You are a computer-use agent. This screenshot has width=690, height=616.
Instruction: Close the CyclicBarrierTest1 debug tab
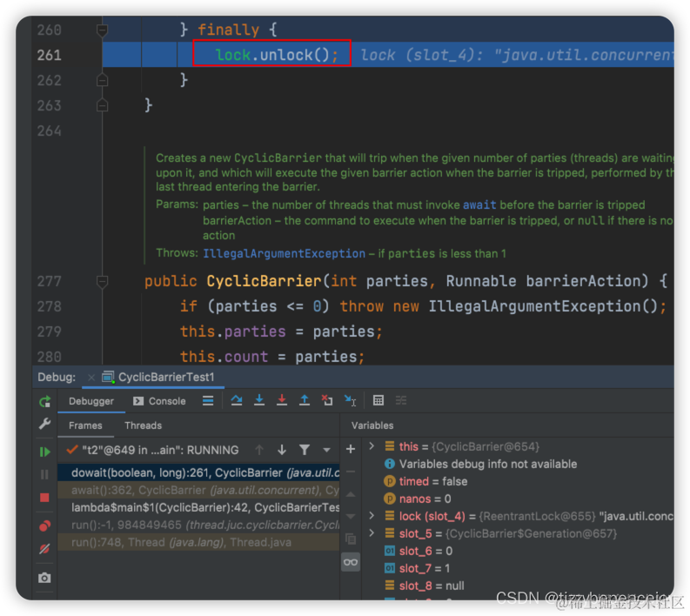[91, 378]
